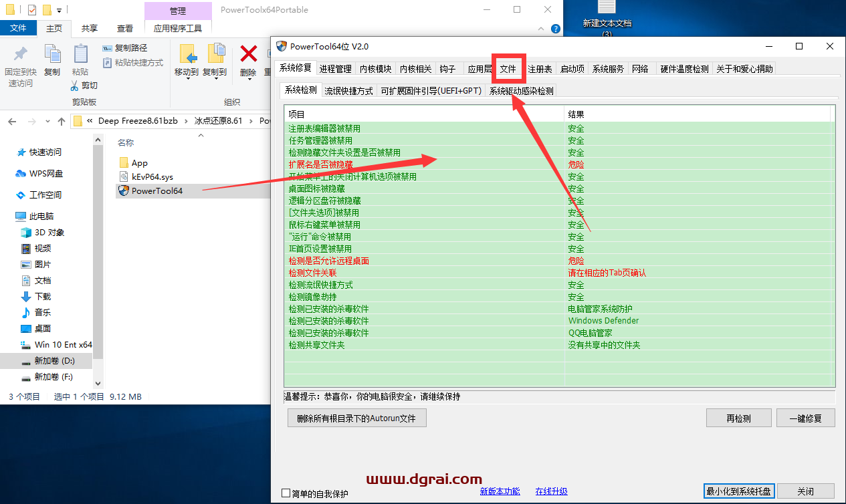Open the 系统服务 tab

click(x=608, y=69)
